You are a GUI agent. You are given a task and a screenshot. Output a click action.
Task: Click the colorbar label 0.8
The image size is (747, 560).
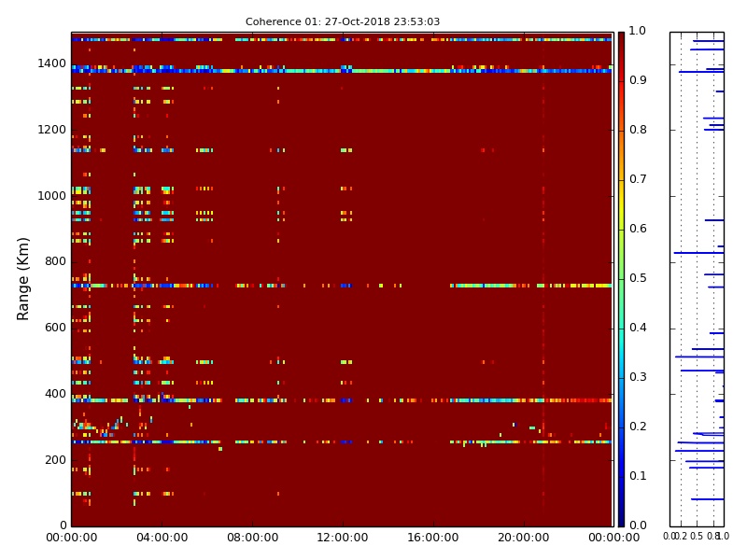(638, 130)
